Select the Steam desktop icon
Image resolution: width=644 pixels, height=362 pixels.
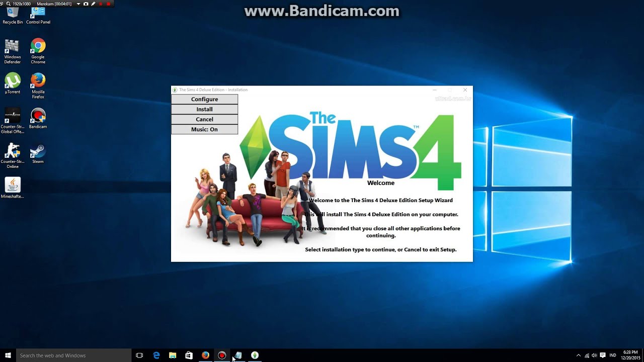point(38,153)
